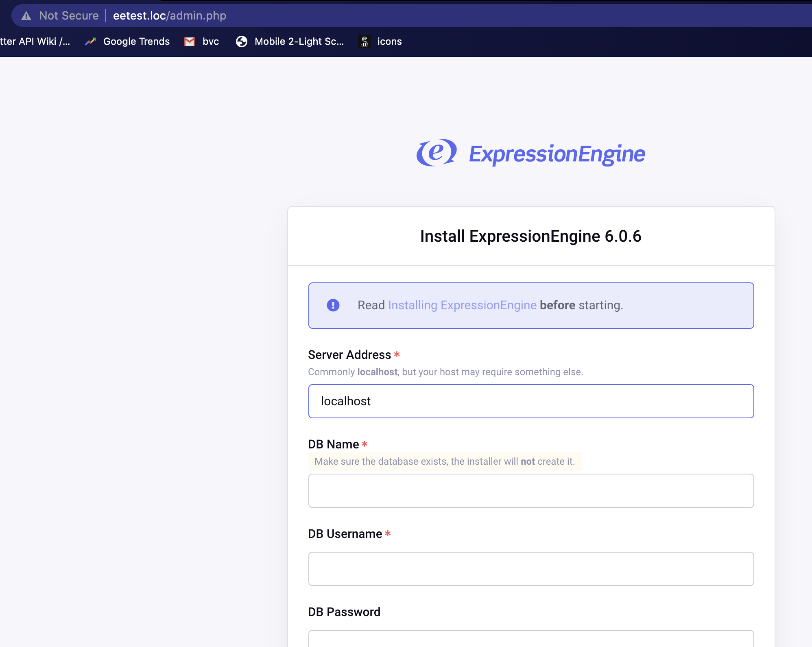This screenshot has width=812, height=647.
Task: Click the Not Secure warning triangle icon
Action: 26,16
